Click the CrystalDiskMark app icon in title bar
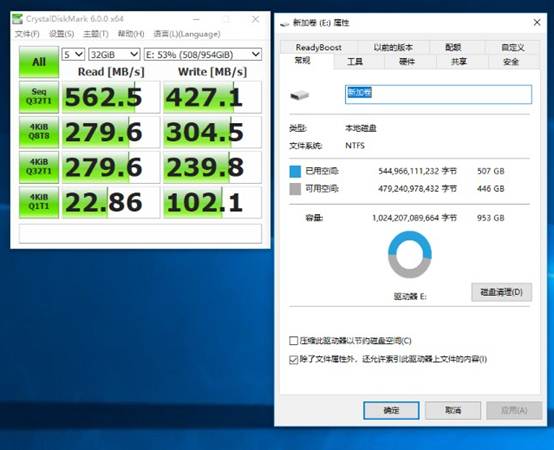 [x=17, y=19]
